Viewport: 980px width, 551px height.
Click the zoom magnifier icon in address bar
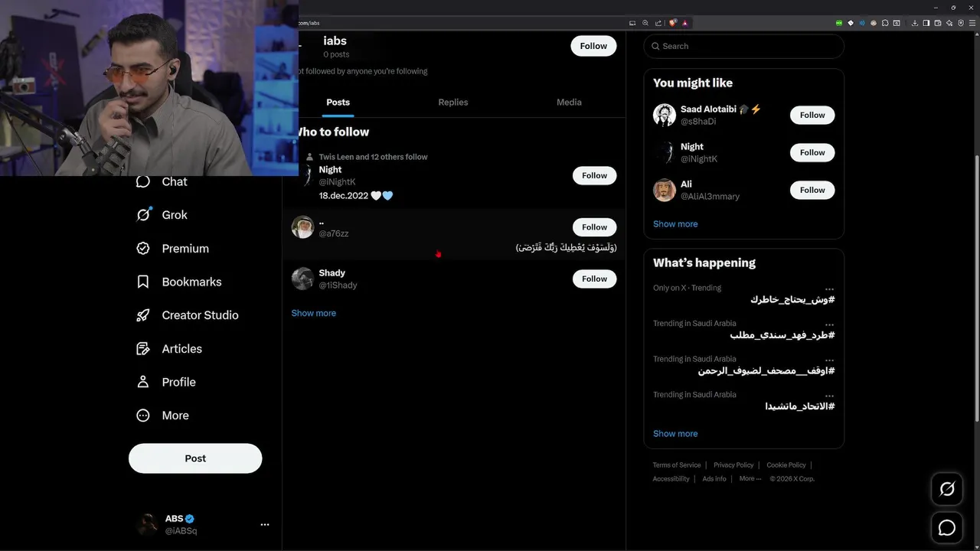(645, 23)
